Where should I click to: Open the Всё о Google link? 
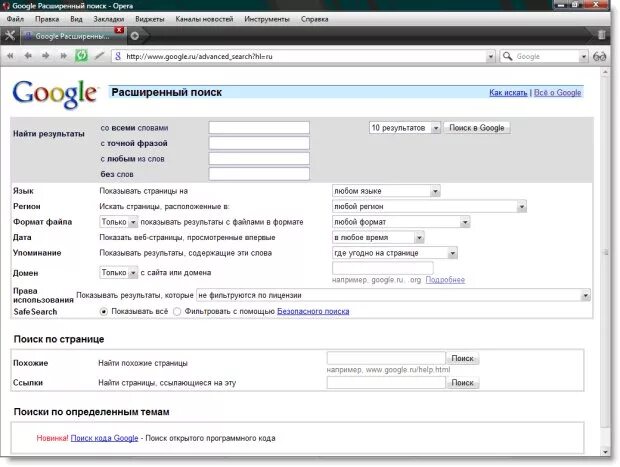558,93
